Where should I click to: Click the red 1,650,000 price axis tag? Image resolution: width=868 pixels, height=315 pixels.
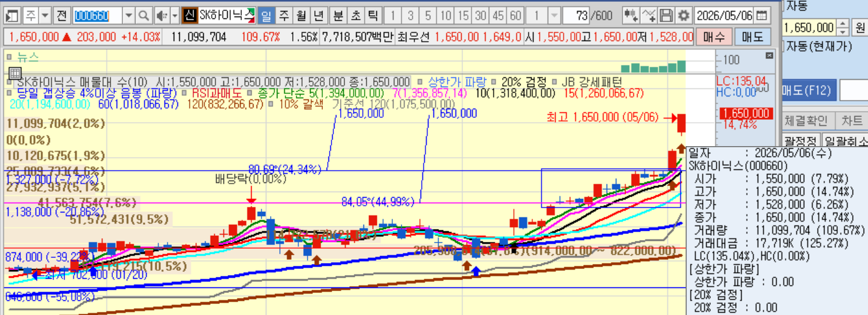click(x=746, y=114)
